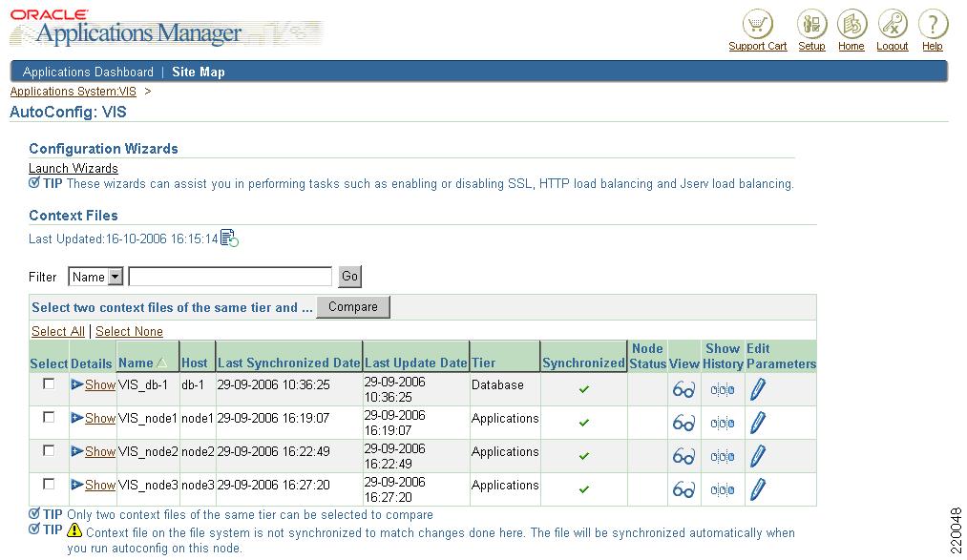Expand details arrow for VIS_node3
The image size is (967, 560).
point(77,485)
